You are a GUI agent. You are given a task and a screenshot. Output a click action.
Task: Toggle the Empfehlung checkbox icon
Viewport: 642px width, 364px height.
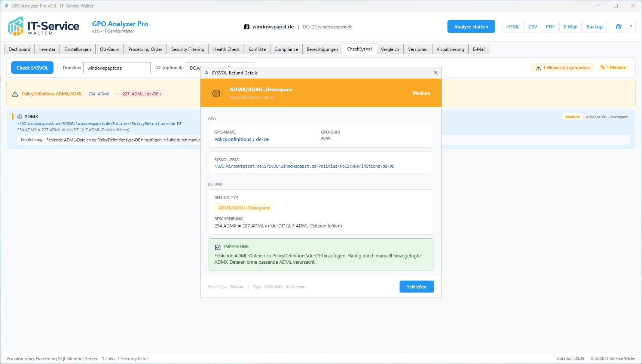pyautogui.click(x=218, y=247)
